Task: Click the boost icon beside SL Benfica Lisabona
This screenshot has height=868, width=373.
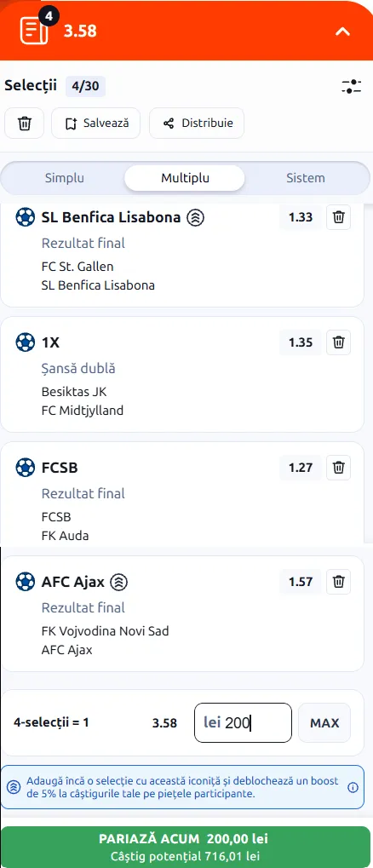Action: 195,217
